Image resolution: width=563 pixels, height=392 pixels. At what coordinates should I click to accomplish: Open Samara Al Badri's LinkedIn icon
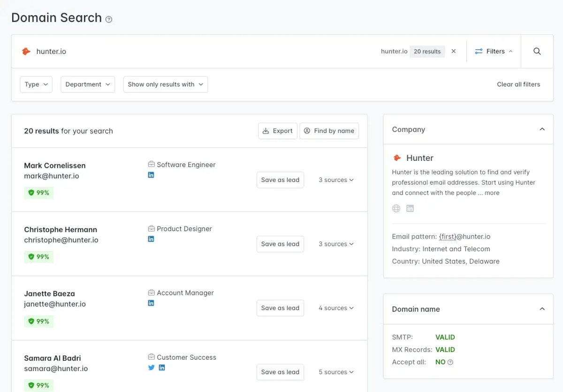click(162, 368)
